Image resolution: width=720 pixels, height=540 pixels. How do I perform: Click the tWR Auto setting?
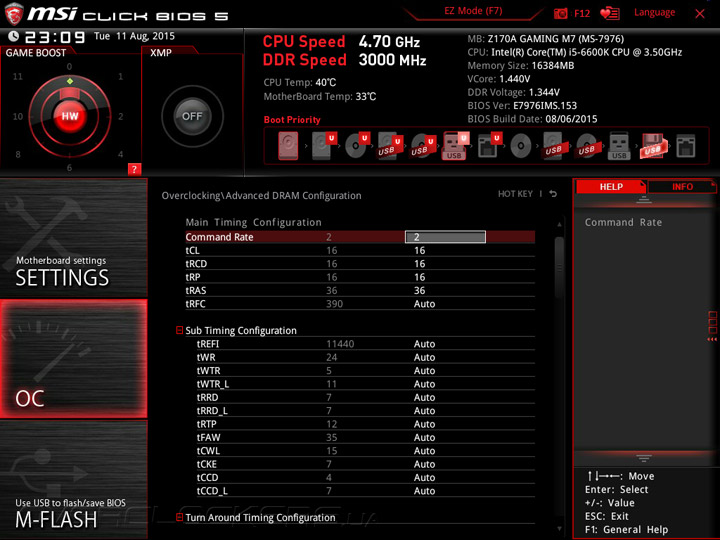click(424, 357)
